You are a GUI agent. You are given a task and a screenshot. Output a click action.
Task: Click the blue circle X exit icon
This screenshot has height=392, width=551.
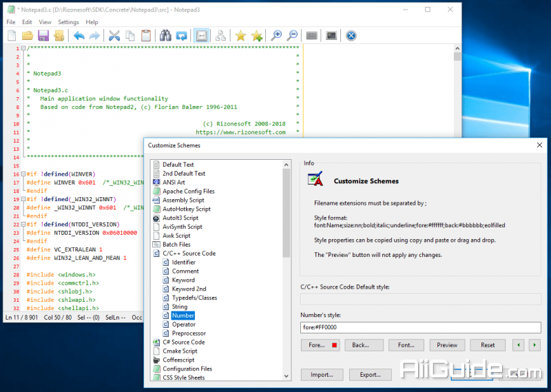click(x=351, y=36)
